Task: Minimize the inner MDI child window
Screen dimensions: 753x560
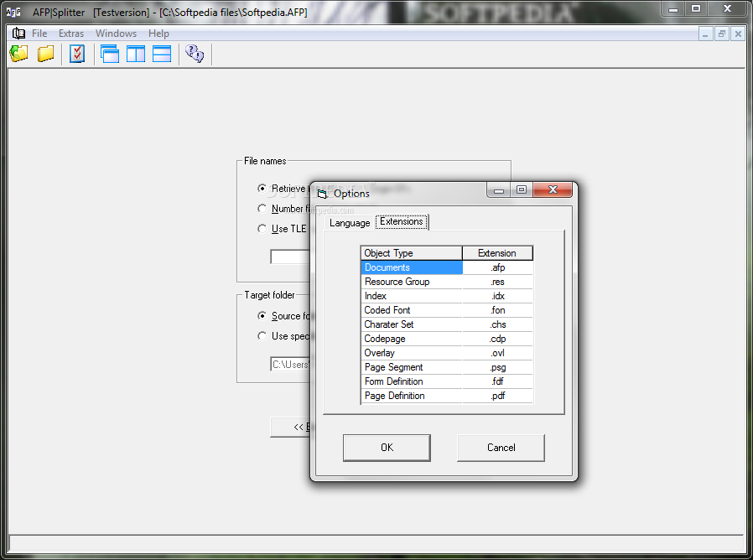Action: (x=705, y=34)
